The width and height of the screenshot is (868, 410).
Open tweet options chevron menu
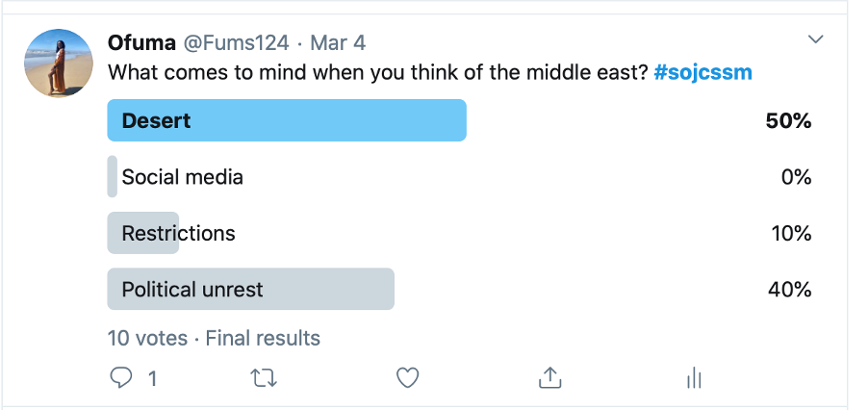coord(816,39)
